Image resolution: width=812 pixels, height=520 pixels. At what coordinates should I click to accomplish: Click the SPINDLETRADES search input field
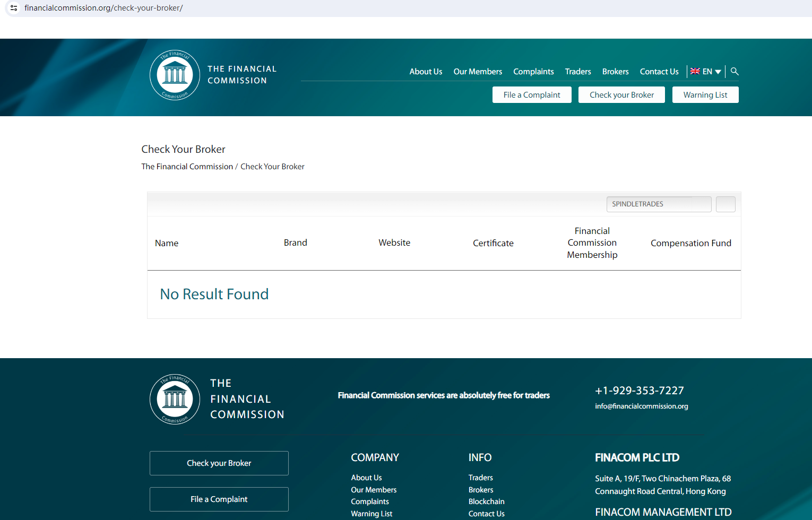[658, 204]
